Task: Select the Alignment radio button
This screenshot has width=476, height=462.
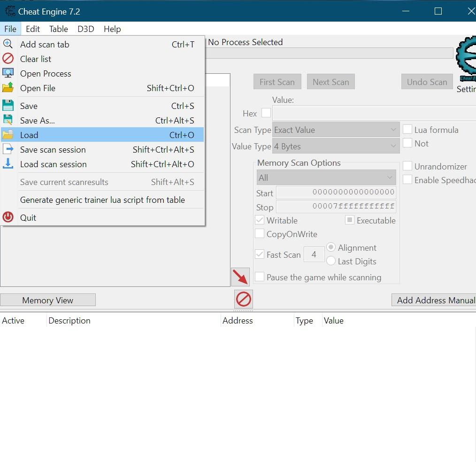Action: [x=331, y=247]
